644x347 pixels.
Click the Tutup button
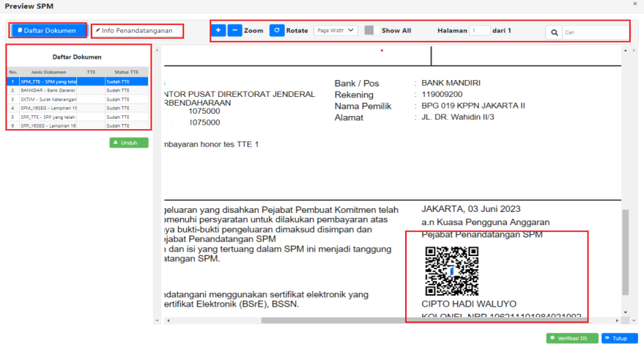tap(619, 338)
